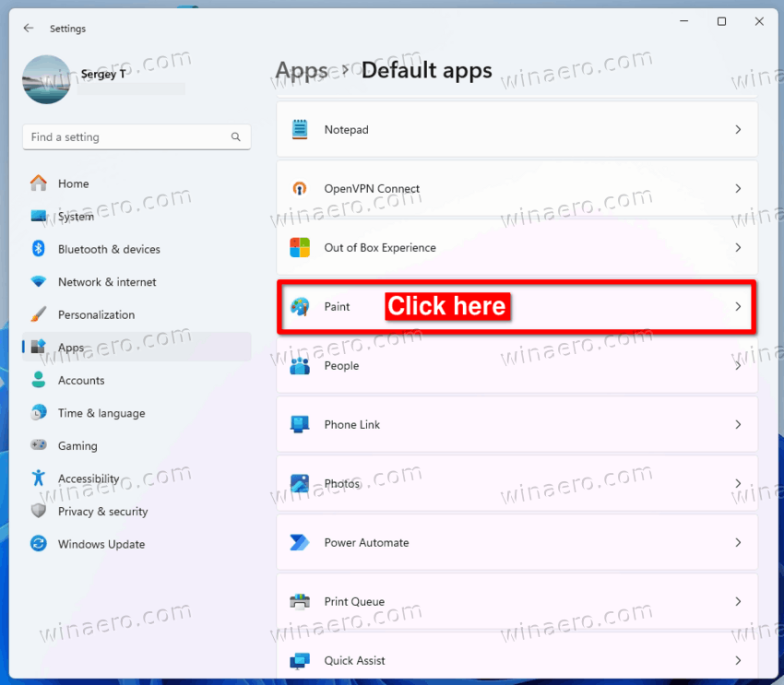Image resolution: width=784 pixels, height=685 pixels.
Task: Open the Home settings page
Action: coord(137,183)
